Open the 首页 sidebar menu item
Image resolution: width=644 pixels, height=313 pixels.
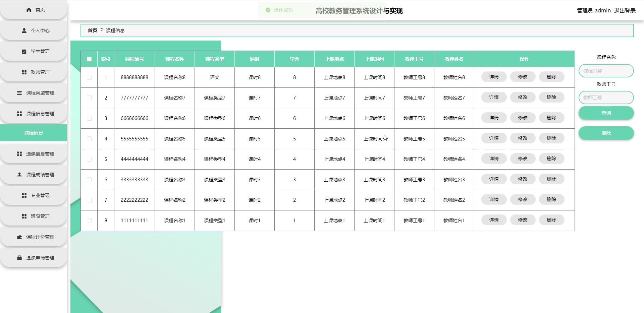pos(34,10)
